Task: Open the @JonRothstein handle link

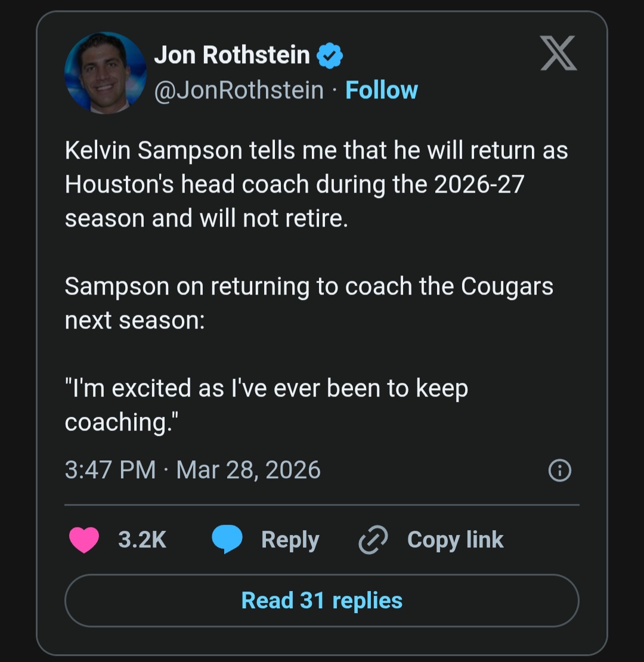Action: click(239, 91)
